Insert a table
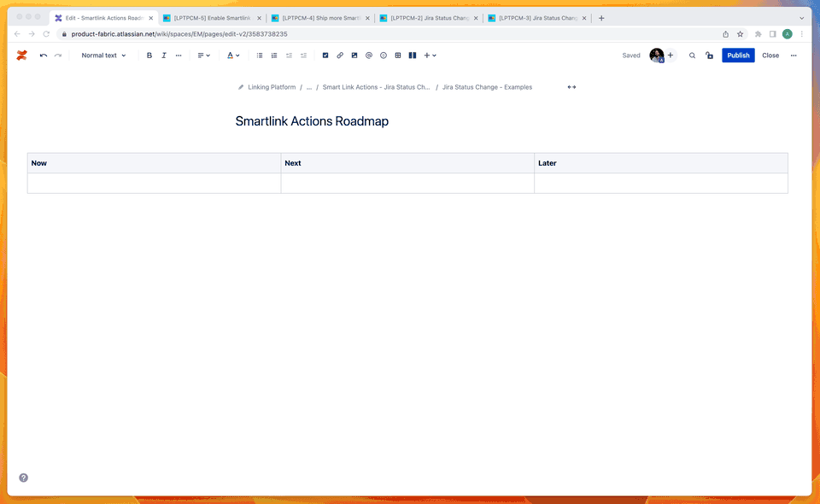 [x=397, y=55]
